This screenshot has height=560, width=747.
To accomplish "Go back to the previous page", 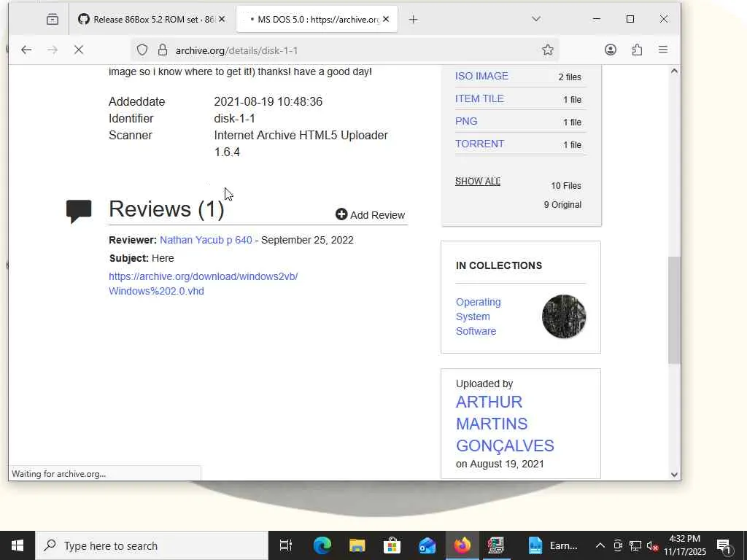I will point(26,50).
